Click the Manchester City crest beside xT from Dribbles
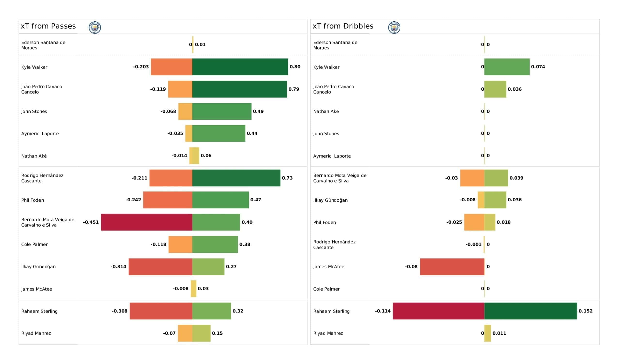This screenshot has width=620, height=364. click(x=394, y=27)
